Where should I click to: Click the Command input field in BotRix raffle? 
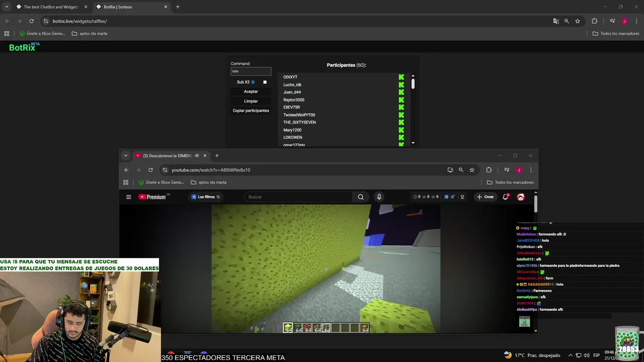tap(251, 71)
